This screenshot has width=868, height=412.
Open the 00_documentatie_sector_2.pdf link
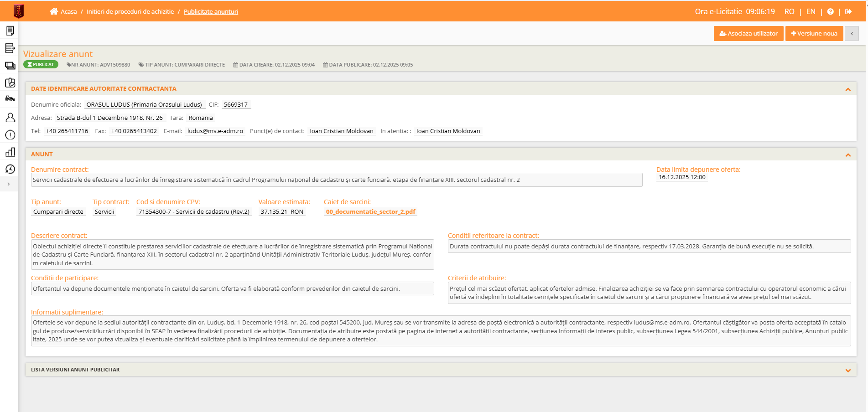click(370, 211)
